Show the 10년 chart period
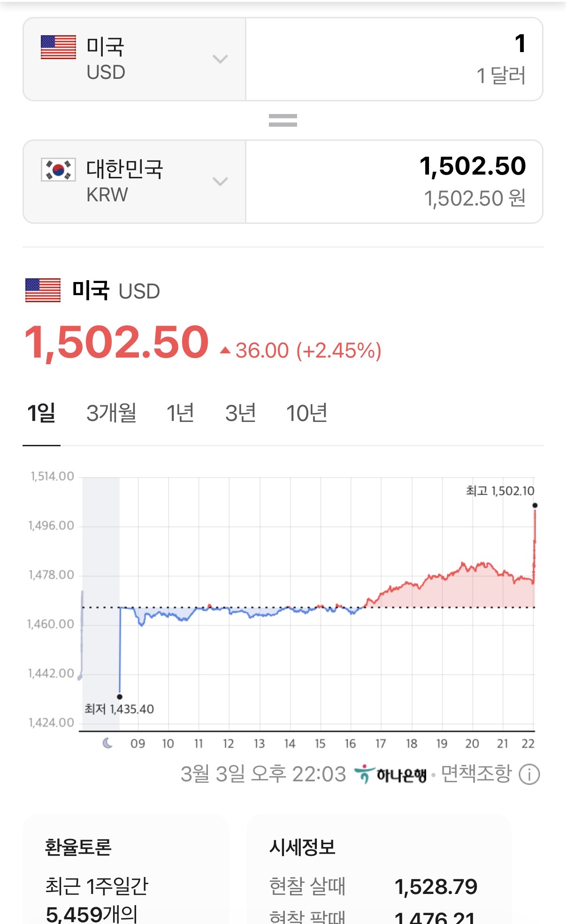The image size is (566, 924). [306, 413]
